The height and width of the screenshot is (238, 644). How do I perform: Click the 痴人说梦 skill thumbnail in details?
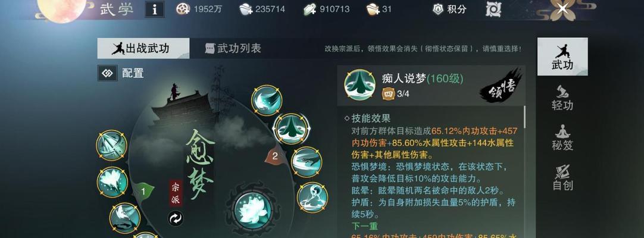[x=359, y=84]
